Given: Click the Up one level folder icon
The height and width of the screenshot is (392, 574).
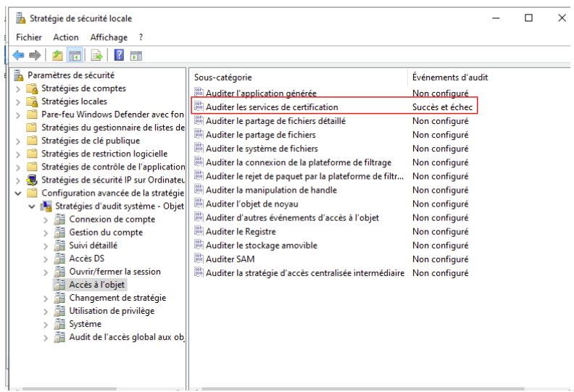Looking at the screenshot, I should tap(57, 56).
